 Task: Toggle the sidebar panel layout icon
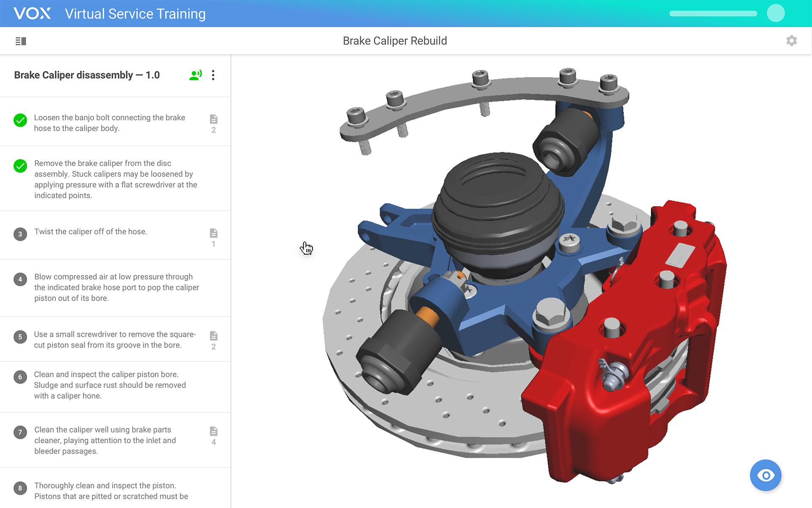coord(20,41)
